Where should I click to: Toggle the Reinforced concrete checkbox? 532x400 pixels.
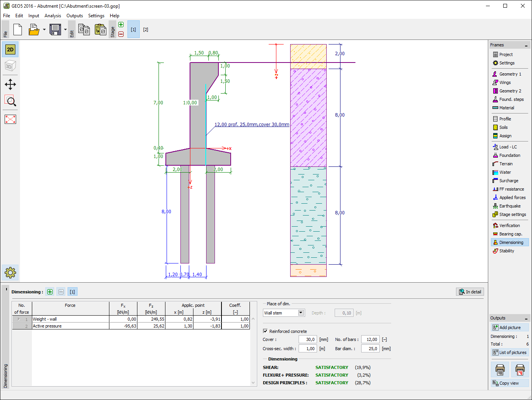265,331
